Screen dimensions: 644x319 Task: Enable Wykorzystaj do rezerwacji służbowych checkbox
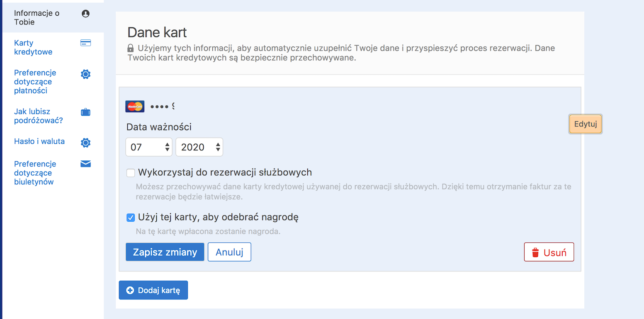[131, 173]
